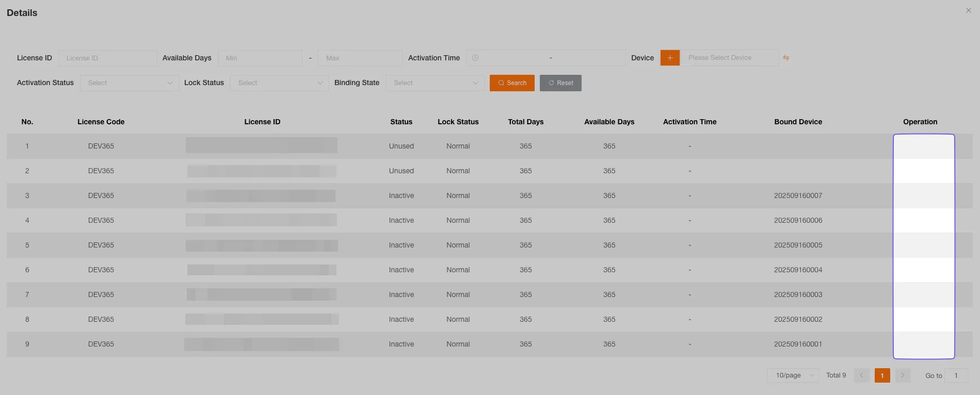980x395 pixels.
Task: Close the Details dialog with X
Action: point(968,10)
